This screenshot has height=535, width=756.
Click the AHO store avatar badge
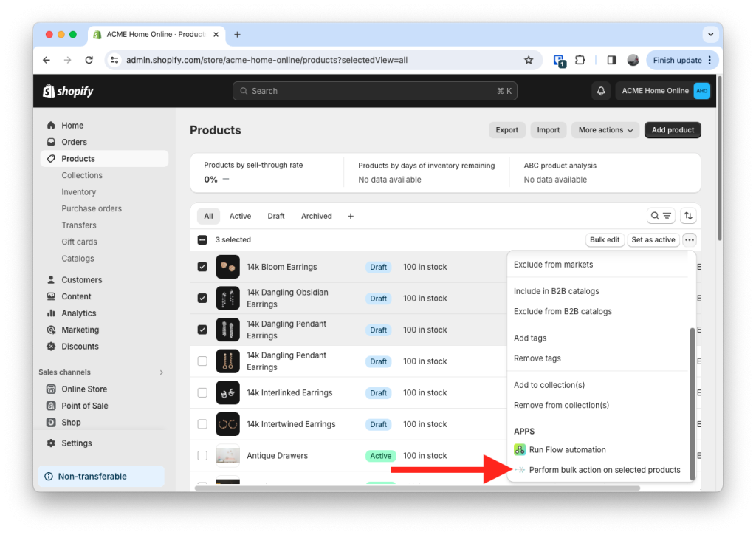click(700, 90)
